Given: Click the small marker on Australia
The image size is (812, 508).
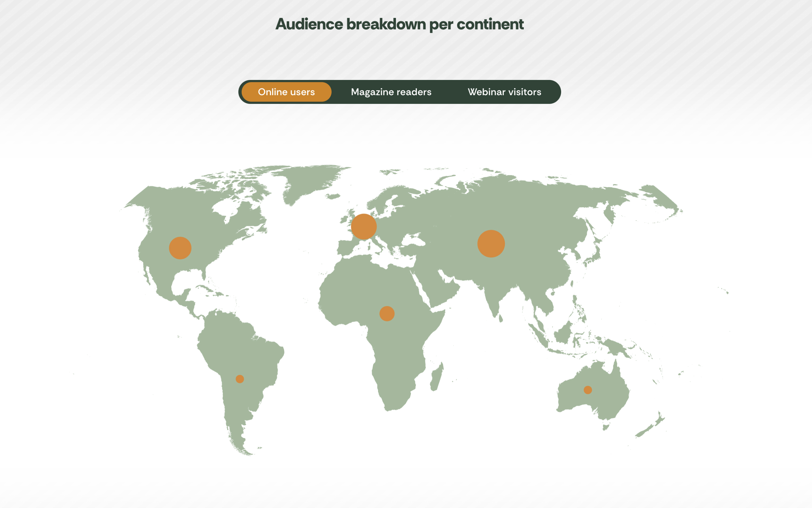Looking at the screenshot, I should 588,390.
